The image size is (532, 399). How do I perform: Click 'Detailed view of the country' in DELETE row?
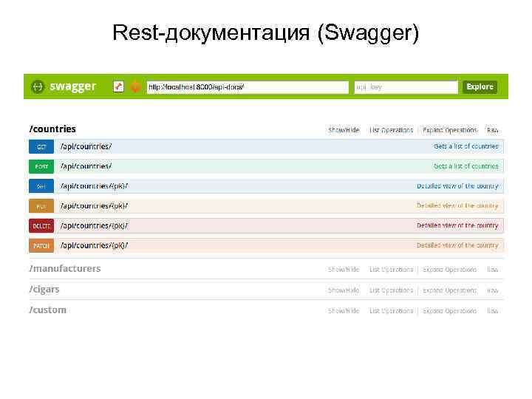(457, 225)
